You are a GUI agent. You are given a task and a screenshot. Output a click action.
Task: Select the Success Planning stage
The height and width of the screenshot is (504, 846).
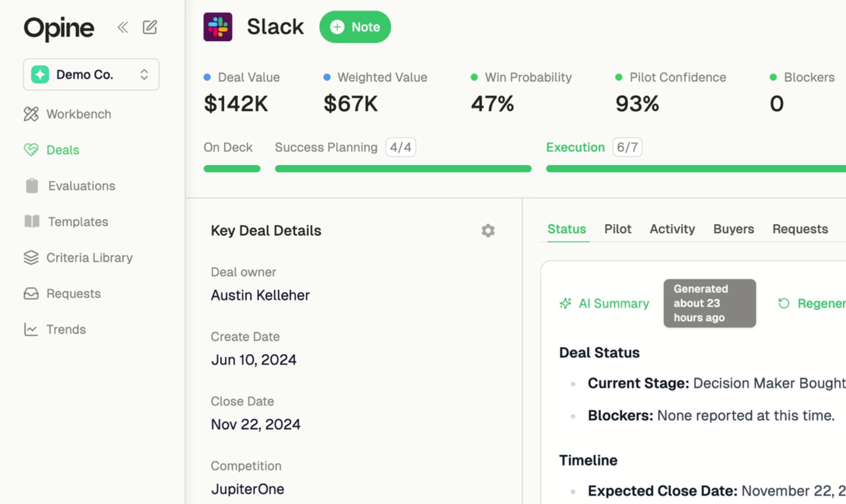[326, 148]
